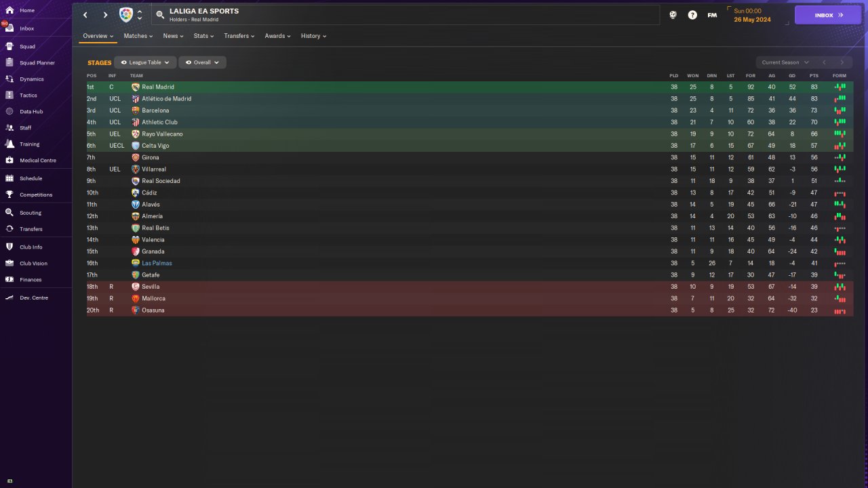Sort table by FORM column
The image size is (868, 488).
pos(840,76)
